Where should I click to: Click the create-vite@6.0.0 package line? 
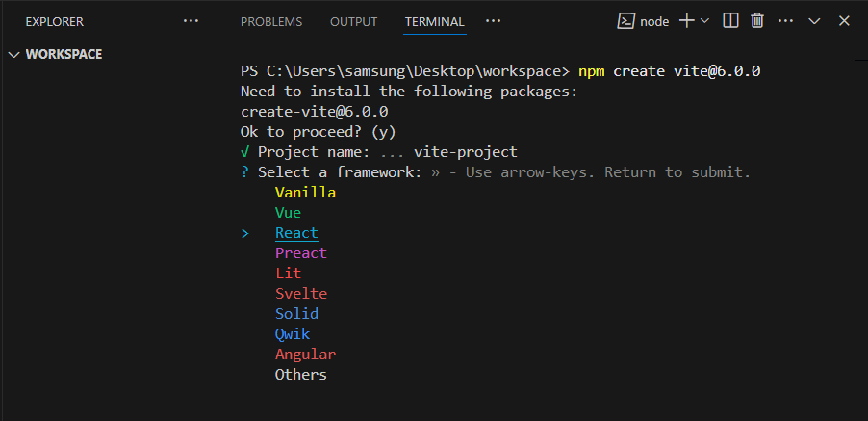[x=315, y=112]
